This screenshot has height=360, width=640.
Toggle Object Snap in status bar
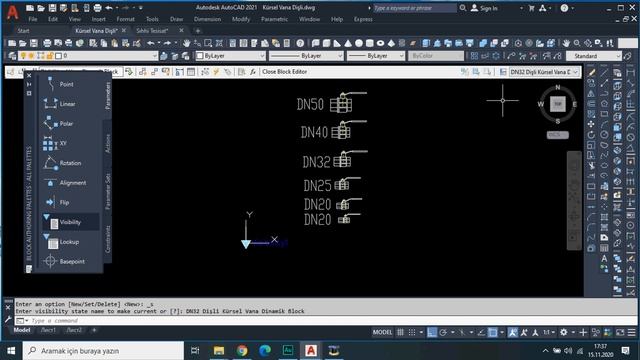point(493,332)
